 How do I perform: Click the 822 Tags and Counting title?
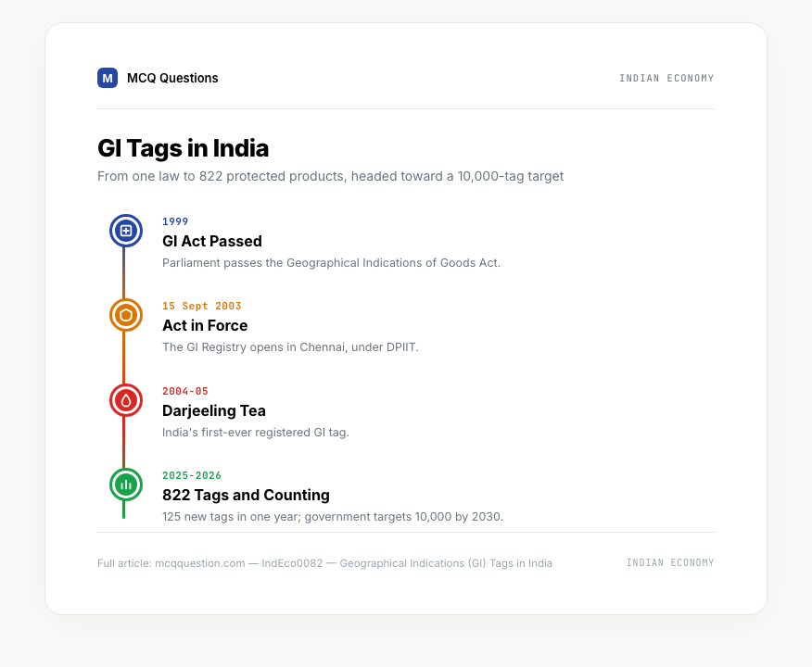[x=246, y=496]
